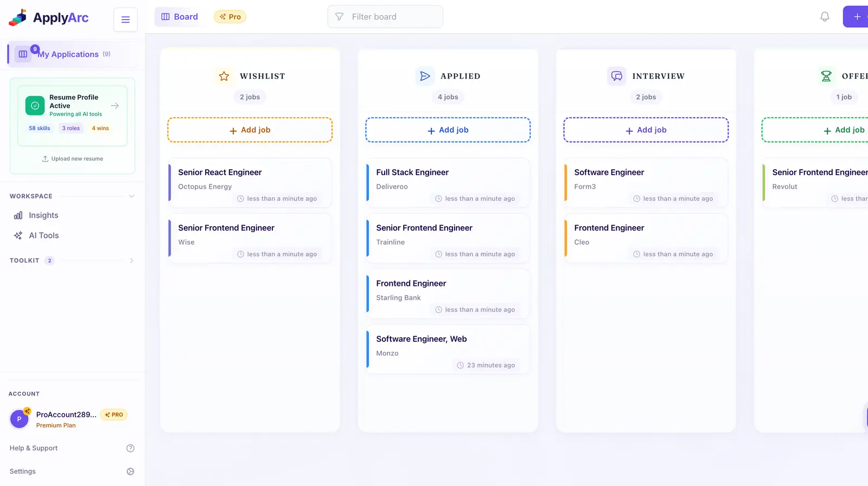Click the ProAccount avatar icon

(20, 419)
